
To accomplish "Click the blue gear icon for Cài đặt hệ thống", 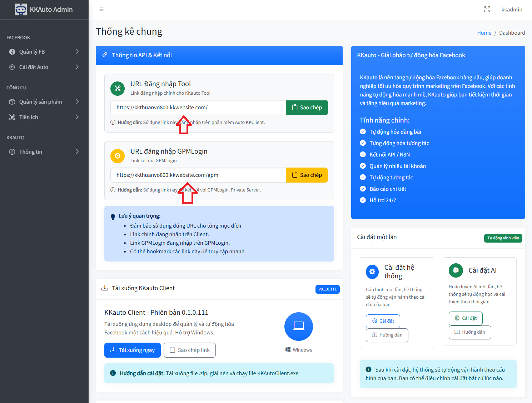I will [x=372, y=272].
